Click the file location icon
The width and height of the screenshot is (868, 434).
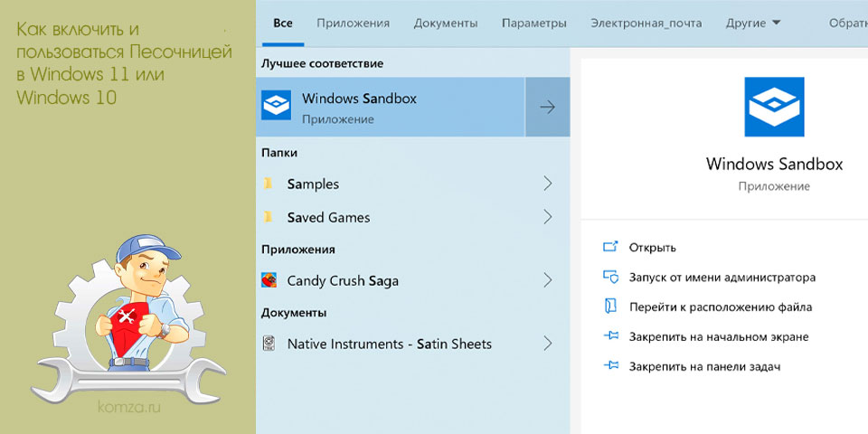[x=610, y=307]
